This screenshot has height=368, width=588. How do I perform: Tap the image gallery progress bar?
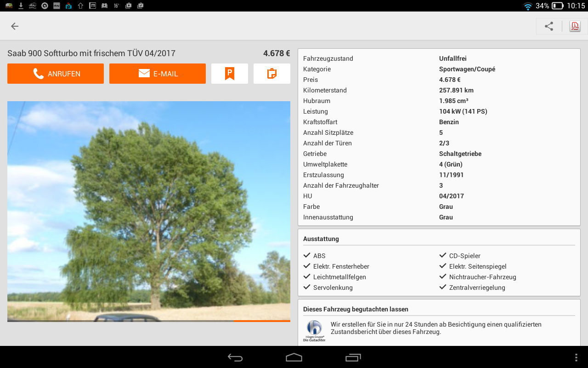149,321
